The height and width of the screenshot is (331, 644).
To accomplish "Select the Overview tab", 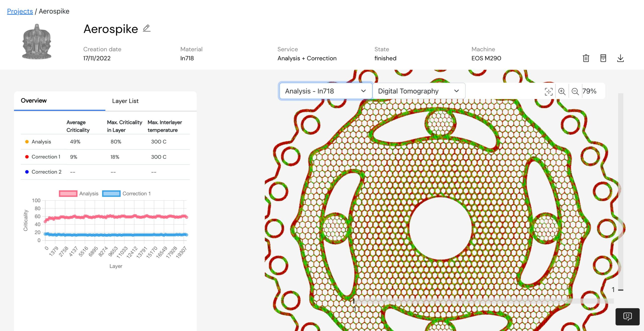I will pos(34,101).
